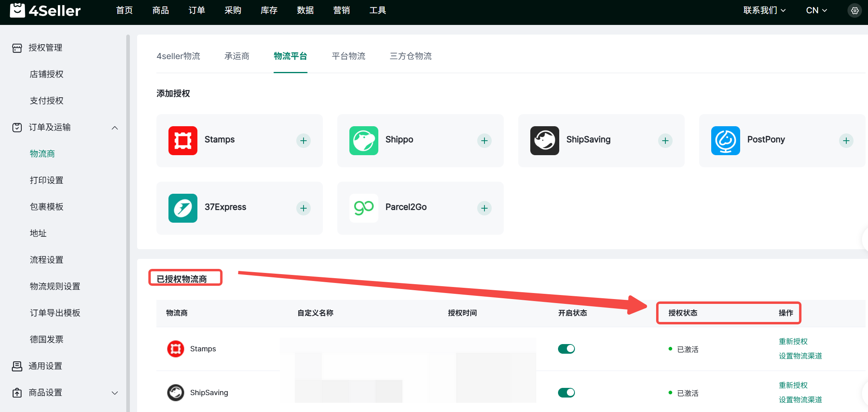
Task: Add PostPony using its plus icon
Action: [x=846, y=141]
